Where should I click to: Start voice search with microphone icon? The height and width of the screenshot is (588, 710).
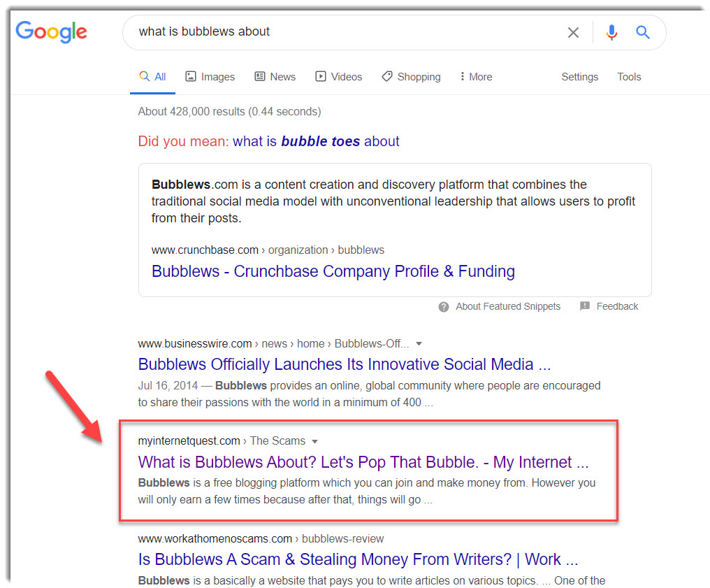pos(611,32)
